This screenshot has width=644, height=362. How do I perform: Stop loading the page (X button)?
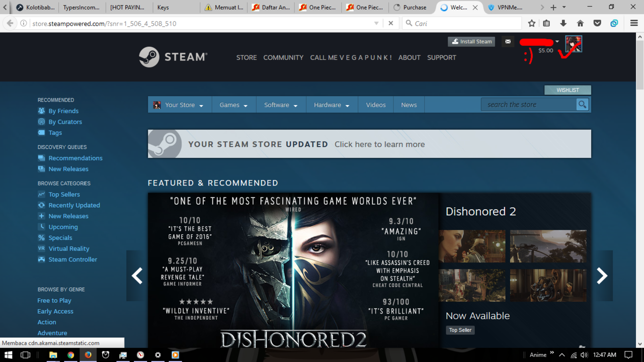point(391,23)
